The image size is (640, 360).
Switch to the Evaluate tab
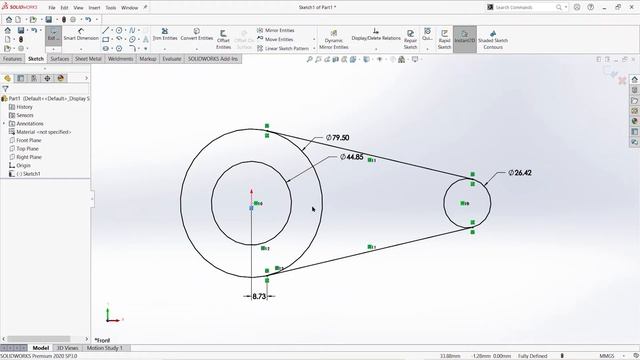click(172, 59)
